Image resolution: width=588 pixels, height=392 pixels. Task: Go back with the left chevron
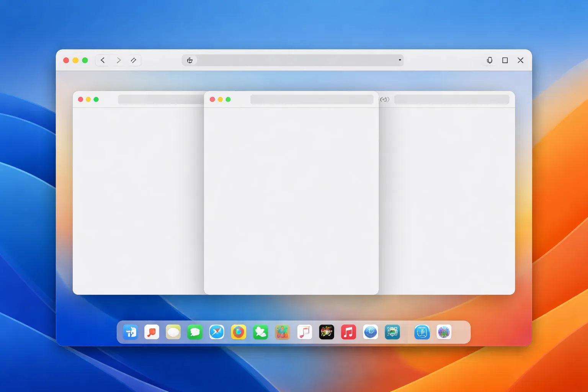pyautogui.click(x=103, y=60)
